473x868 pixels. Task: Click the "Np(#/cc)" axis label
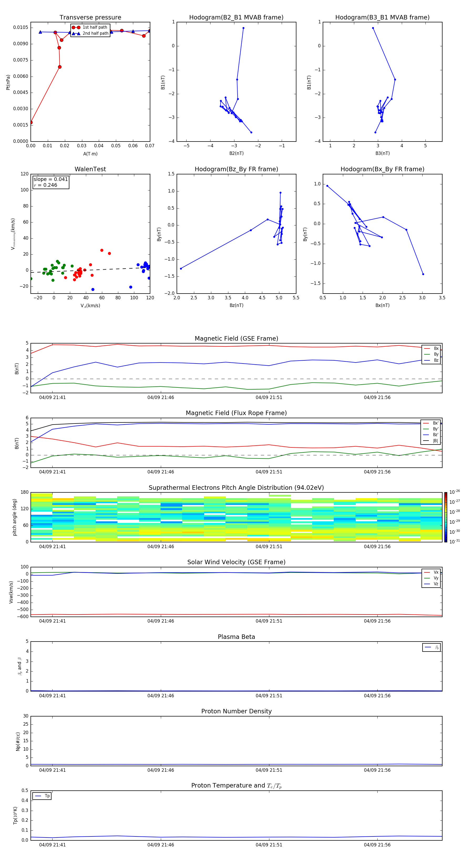18,741
